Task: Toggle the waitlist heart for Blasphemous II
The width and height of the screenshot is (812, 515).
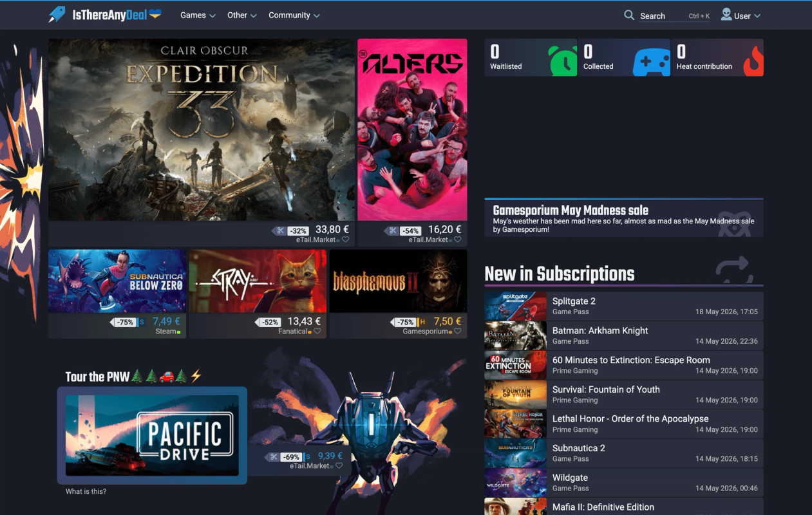Action: click(457, 332)
